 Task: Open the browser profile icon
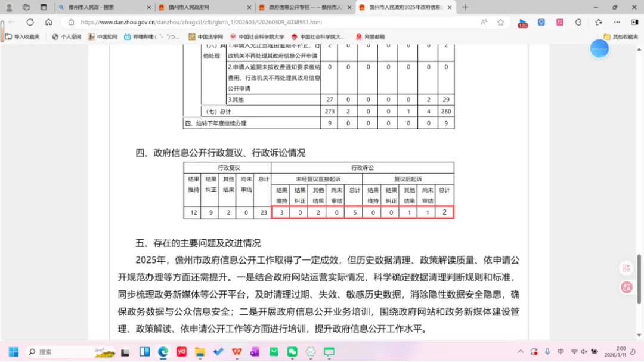click(x=9, y=7)
